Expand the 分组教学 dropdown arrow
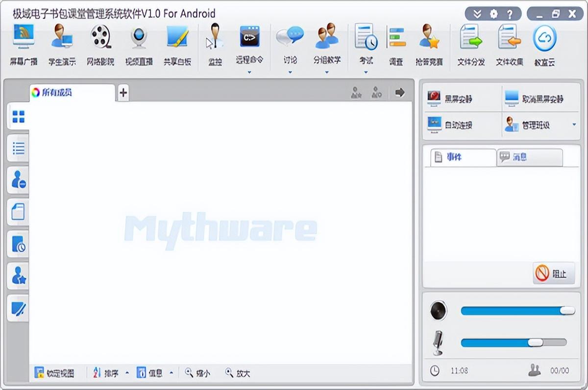588x390 pixels. coord(327,73)
